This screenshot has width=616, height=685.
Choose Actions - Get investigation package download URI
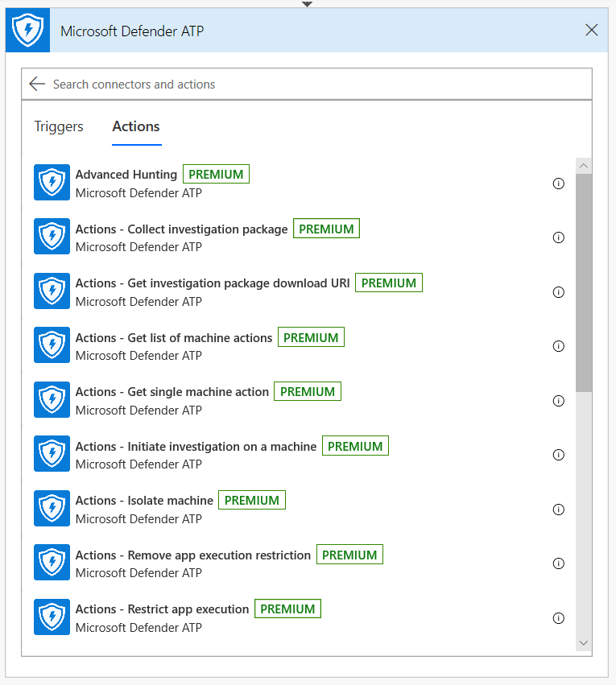pyautogui.click(x=213, y=283)
